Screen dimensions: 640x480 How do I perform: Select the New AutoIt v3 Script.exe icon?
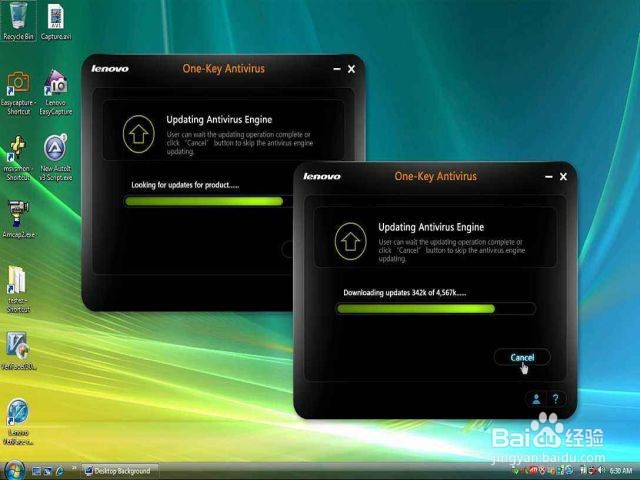pyautogui.click(x=56, y=158)
